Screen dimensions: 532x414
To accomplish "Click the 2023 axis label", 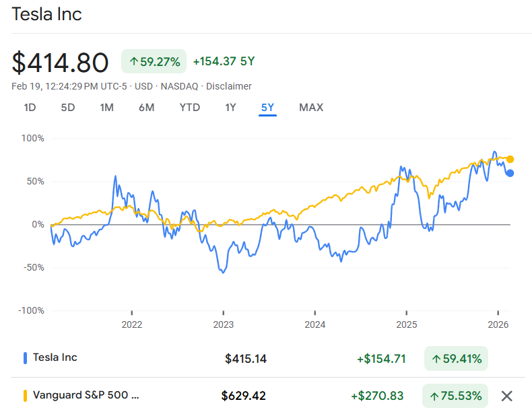I will [x=224, y=324].
